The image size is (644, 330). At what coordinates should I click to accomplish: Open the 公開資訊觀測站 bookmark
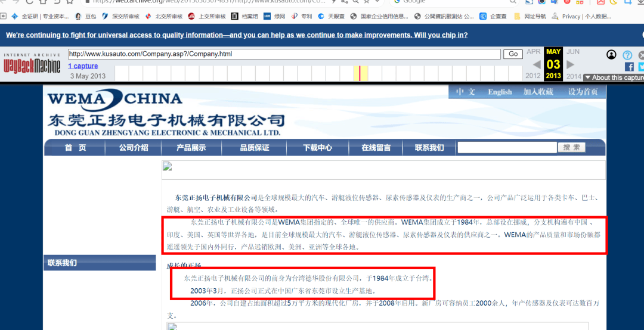[x=444, y=17]
